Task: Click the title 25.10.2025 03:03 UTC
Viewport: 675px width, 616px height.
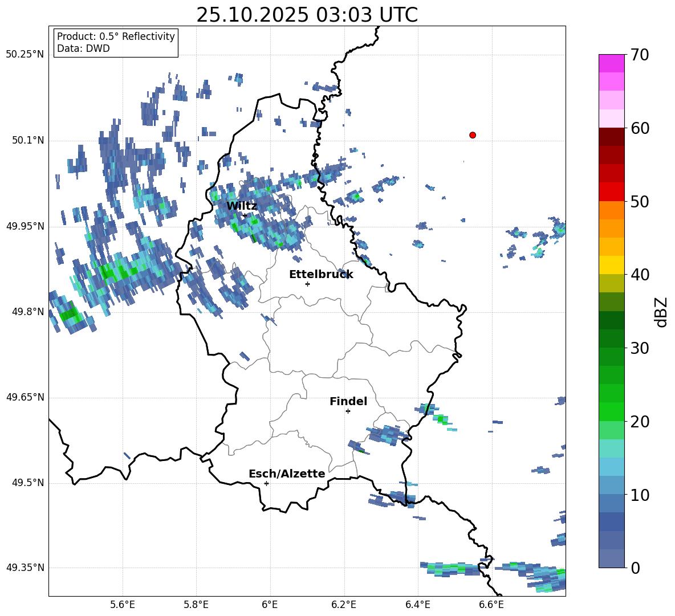Action: point(307,15)
